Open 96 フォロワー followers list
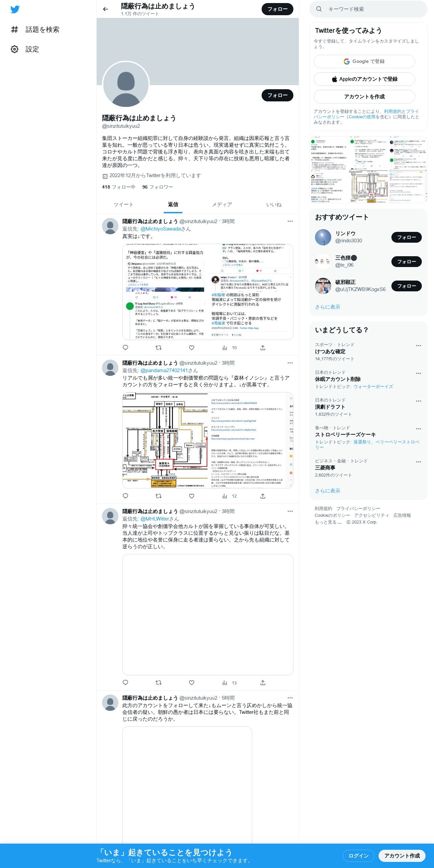The image size is (434, 868). [x=158, y=187]
